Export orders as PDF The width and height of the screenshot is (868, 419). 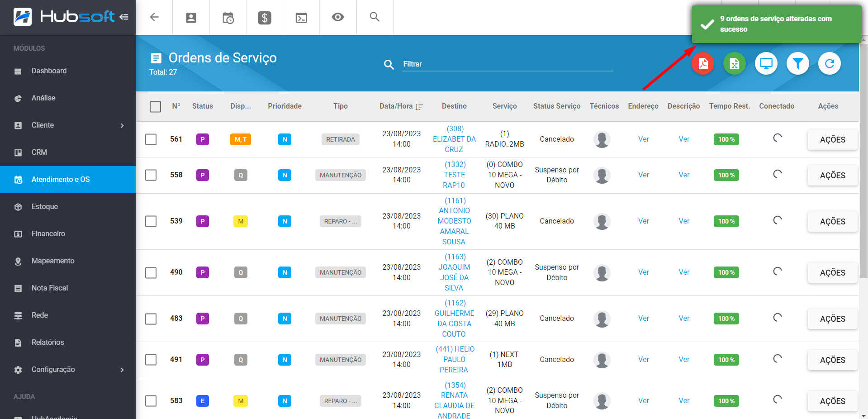pyautogui.click(x=702, y=64)
